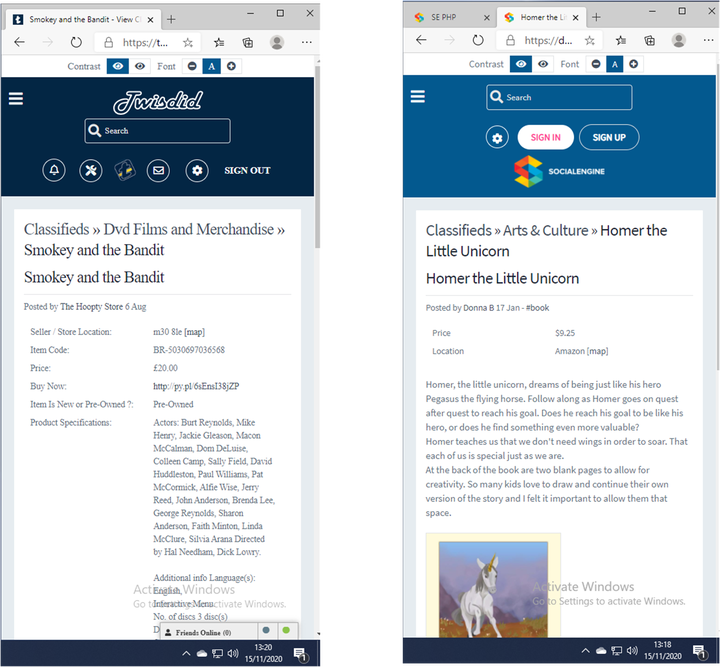The image size is (720, 667).
Task: Click the SIGN OUT link
Action: click(x=247, y=170)
